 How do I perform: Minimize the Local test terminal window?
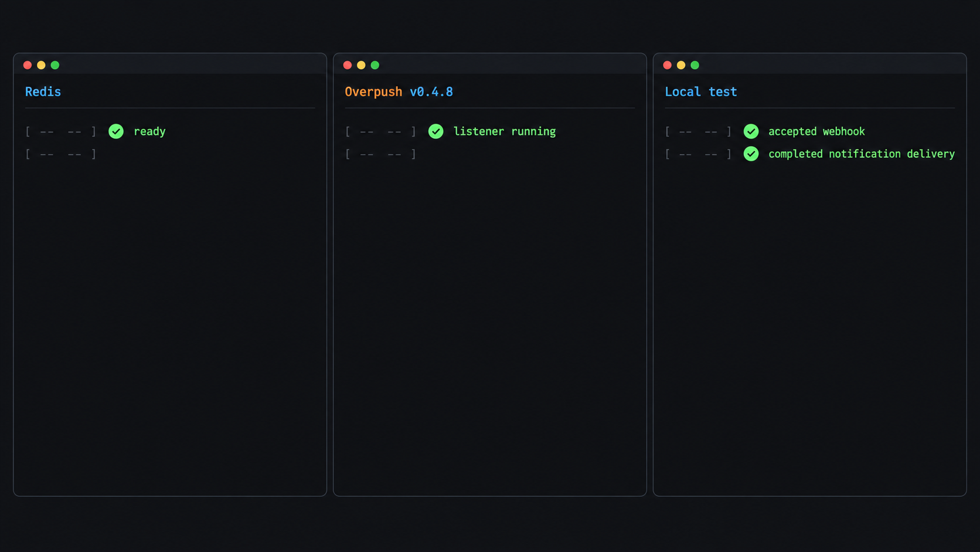681,65
